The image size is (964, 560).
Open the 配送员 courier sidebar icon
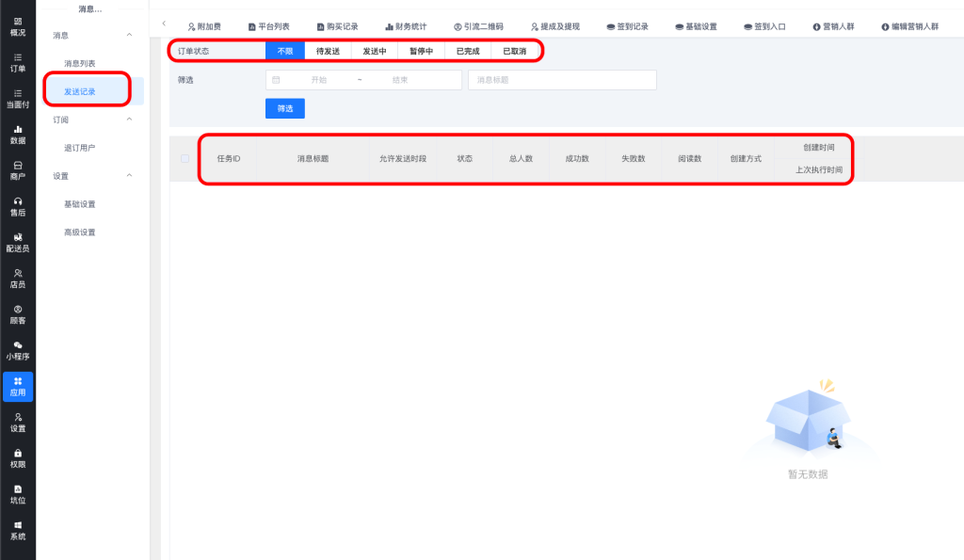tap(18, 242)
